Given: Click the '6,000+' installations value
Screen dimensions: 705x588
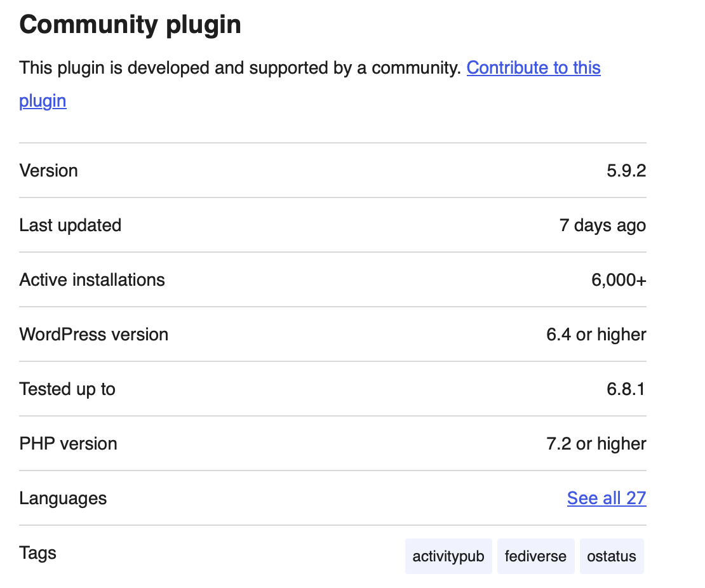Looking at the screenshot, I should (x=619, y=280).
